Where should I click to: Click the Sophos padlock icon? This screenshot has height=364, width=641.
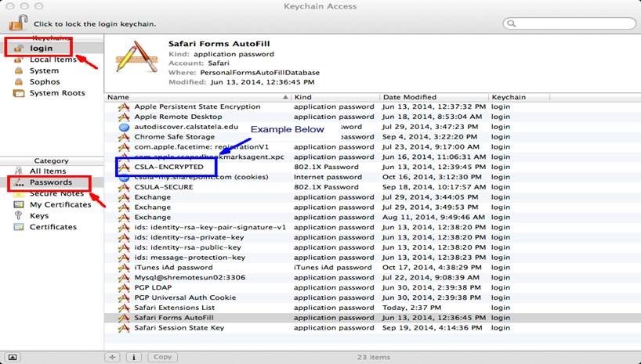point(19,81)
